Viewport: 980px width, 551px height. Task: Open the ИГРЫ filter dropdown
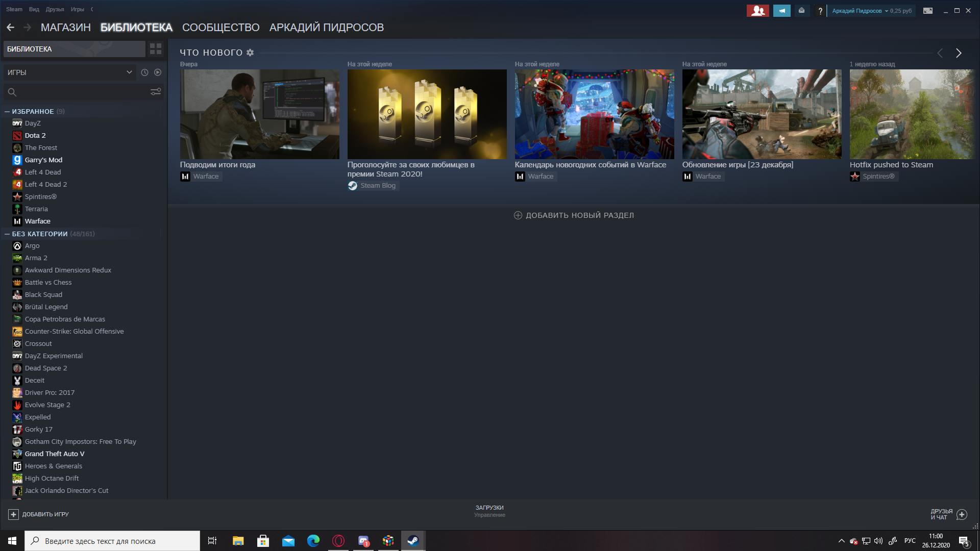tap(69, 72)
